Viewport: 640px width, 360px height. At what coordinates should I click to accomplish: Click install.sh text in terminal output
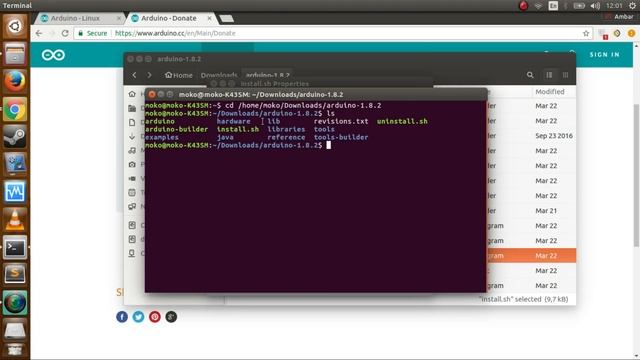(238, 129)
